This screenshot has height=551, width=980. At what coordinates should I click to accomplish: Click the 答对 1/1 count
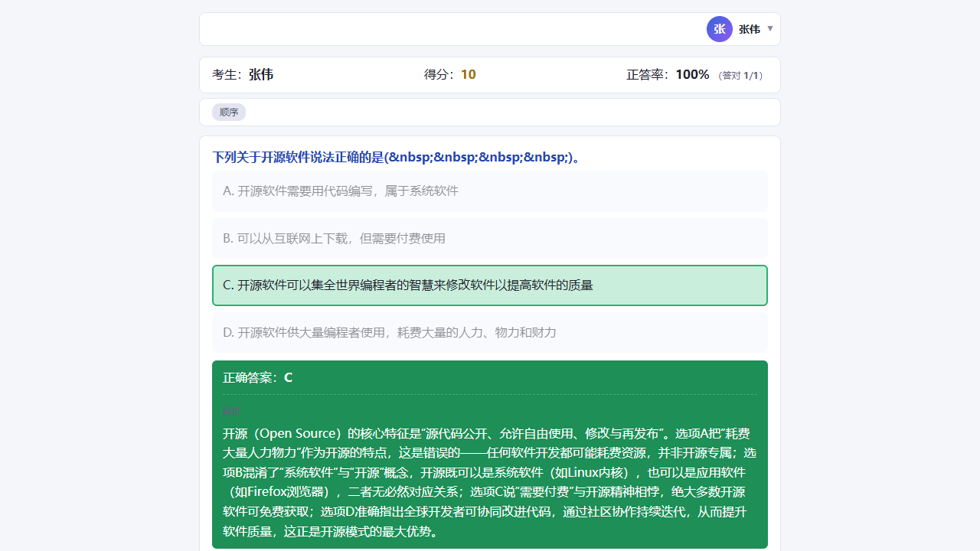click(x=740, y=76)
